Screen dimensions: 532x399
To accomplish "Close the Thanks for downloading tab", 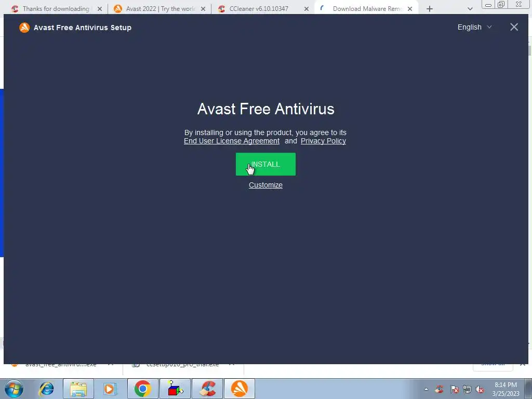I will (100, 9).
